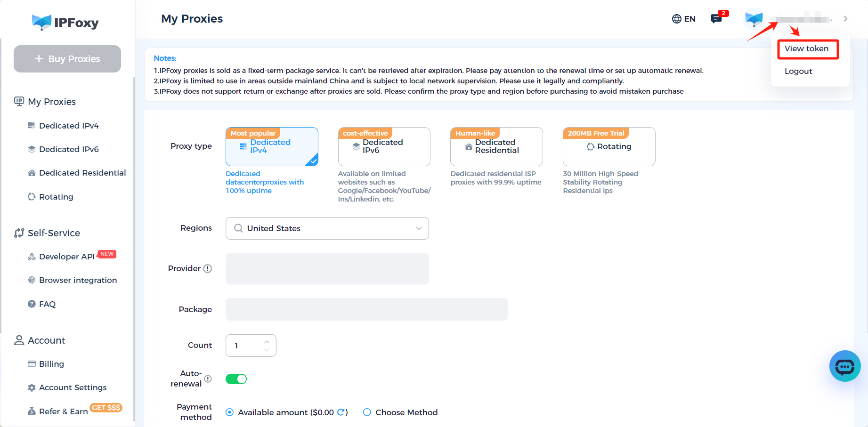Viewport: 868px width, 427px height.
Task: Select the Rotating proxies sidebar icon
Action: [x=32, y=196]
